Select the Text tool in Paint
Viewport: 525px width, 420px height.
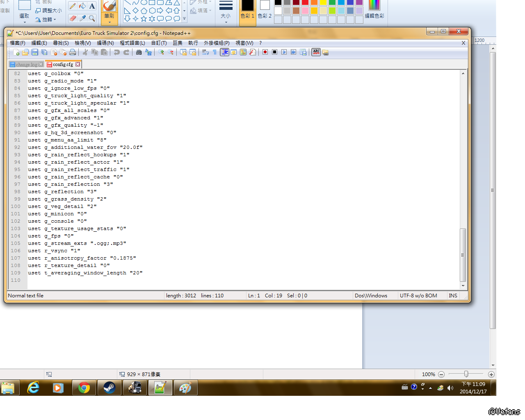point(92,6)
